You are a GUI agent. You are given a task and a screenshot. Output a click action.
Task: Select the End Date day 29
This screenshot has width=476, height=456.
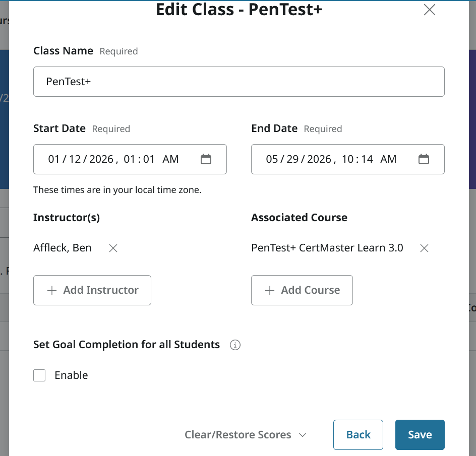click(x=292, y=159)
